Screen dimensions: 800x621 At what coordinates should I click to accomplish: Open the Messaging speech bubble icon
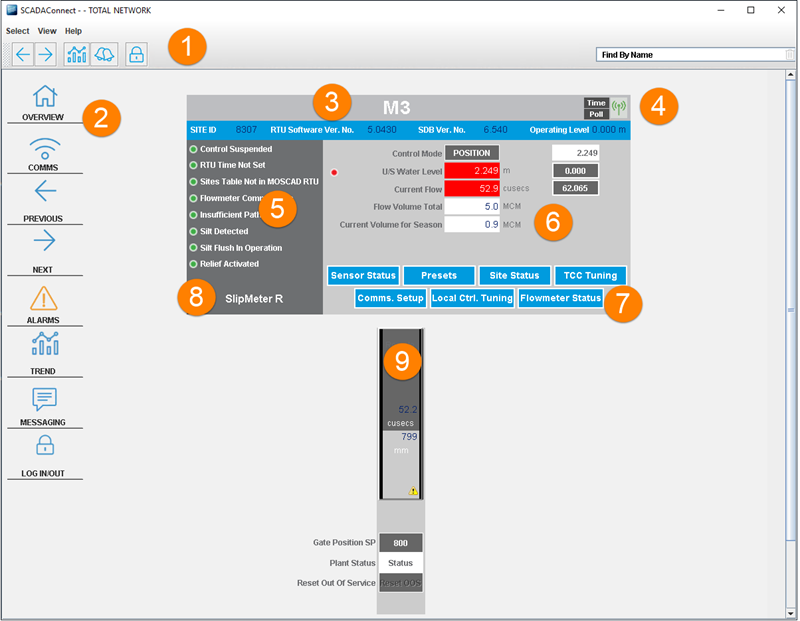[x=45, y=399]
